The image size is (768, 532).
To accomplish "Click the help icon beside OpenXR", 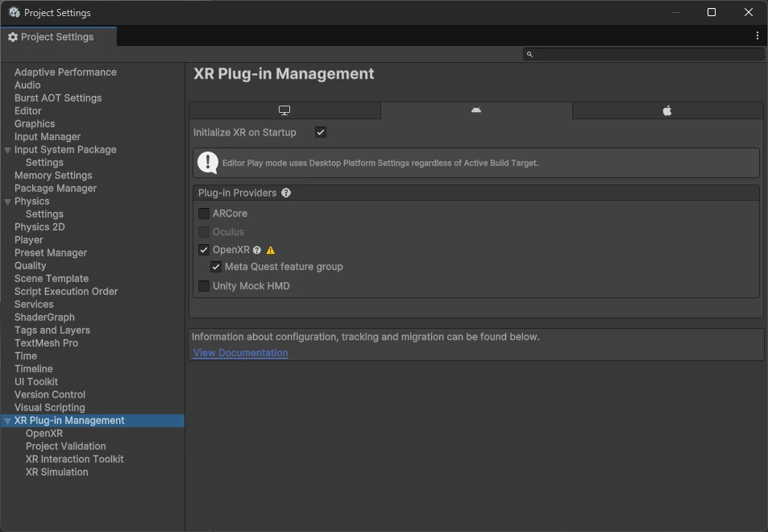I will tap(256, 250).
